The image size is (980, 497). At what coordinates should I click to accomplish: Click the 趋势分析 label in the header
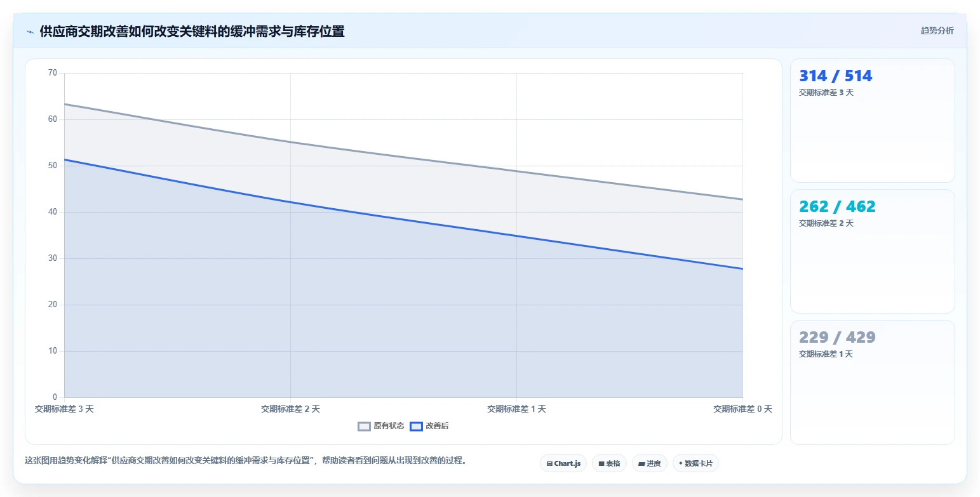coord(937,30)
